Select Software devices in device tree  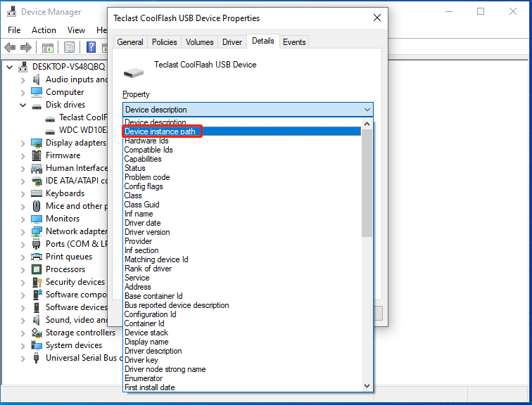coord(77,307)
